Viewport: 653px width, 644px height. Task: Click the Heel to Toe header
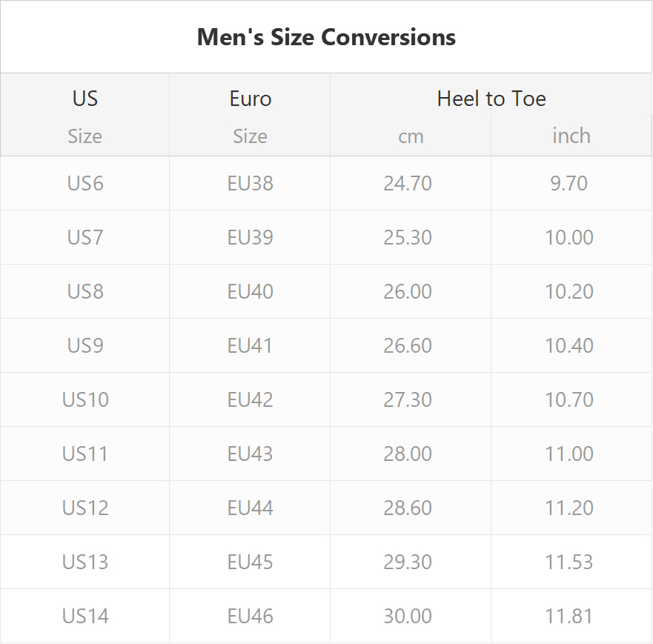coord(491,99)
